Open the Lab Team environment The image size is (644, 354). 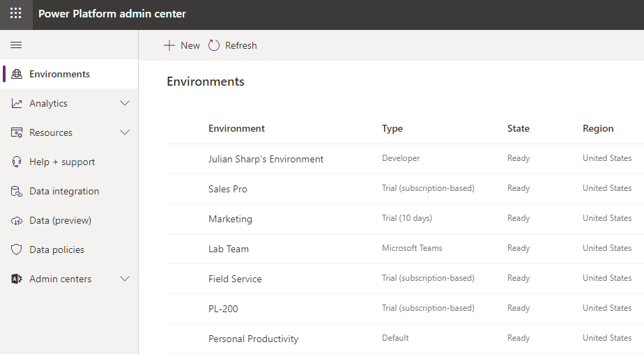click(x=229, y=249)
